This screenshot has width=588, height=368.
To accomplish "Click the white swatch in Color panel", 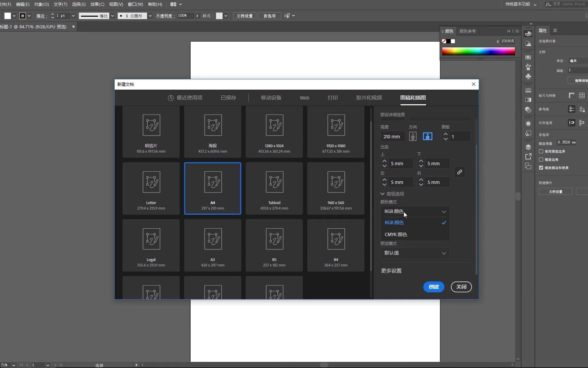I will click(x=453, y=41).
